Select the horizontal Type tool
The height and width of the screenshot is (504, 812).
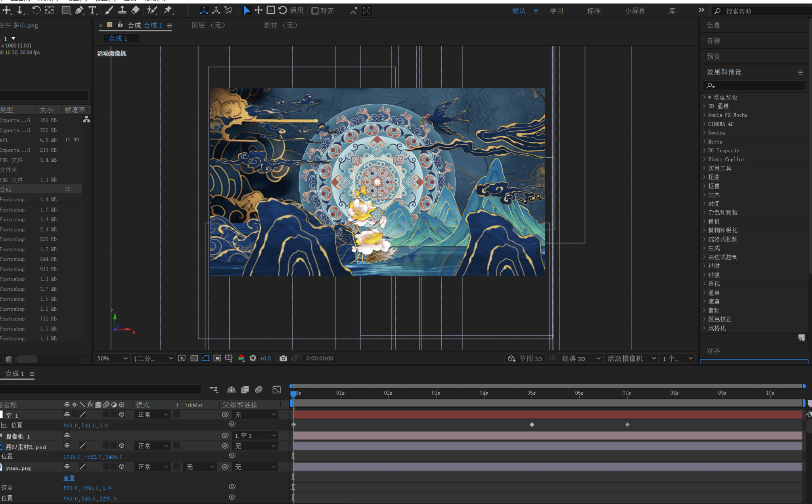tap(92, 10)
